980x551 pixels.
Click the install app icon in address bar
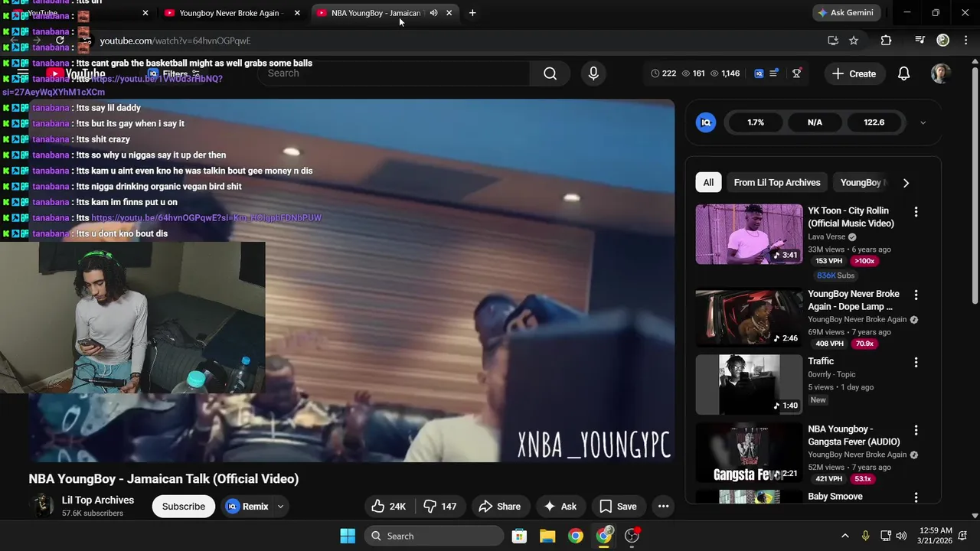click(833, 41)
